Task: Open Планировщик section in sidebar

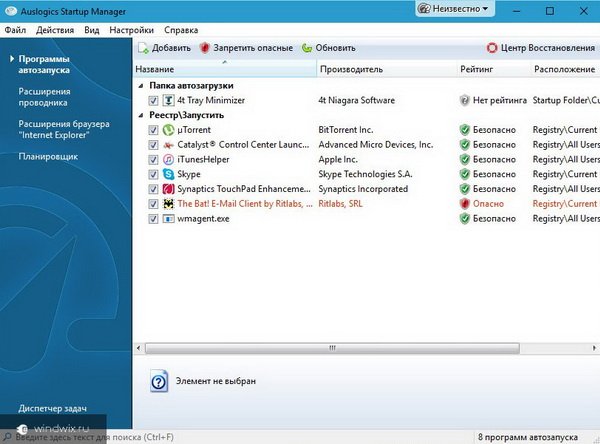Action: coord(48,156)
